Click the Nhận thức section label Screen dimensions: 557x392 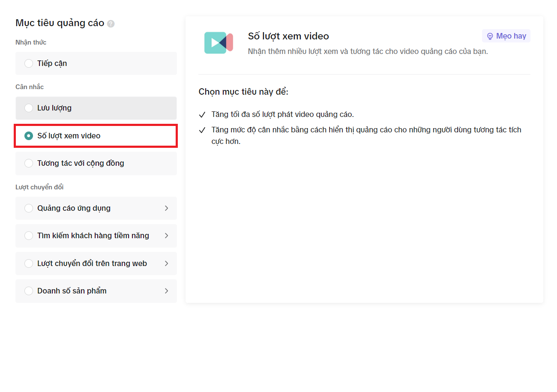31,42
